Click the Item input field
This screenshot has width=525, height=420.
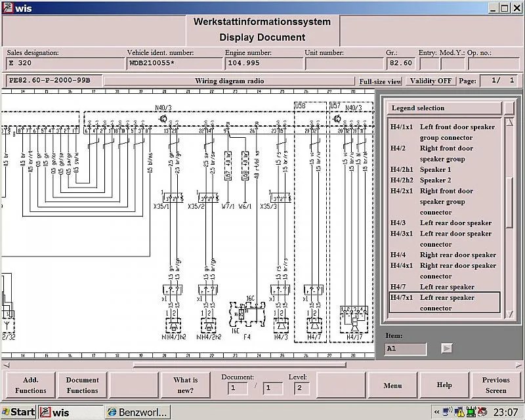pos(406,348)
